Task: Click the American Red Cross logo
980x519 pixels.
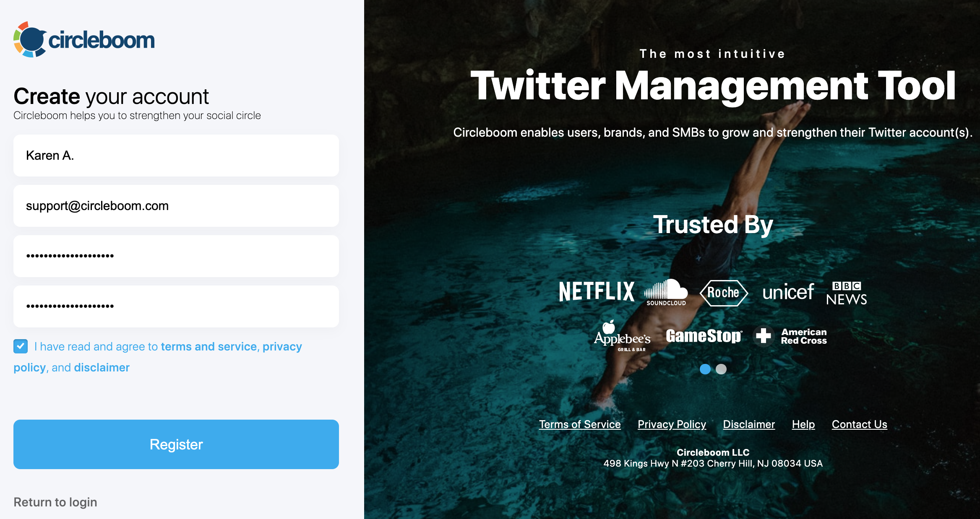Action: tap(790, 336)
